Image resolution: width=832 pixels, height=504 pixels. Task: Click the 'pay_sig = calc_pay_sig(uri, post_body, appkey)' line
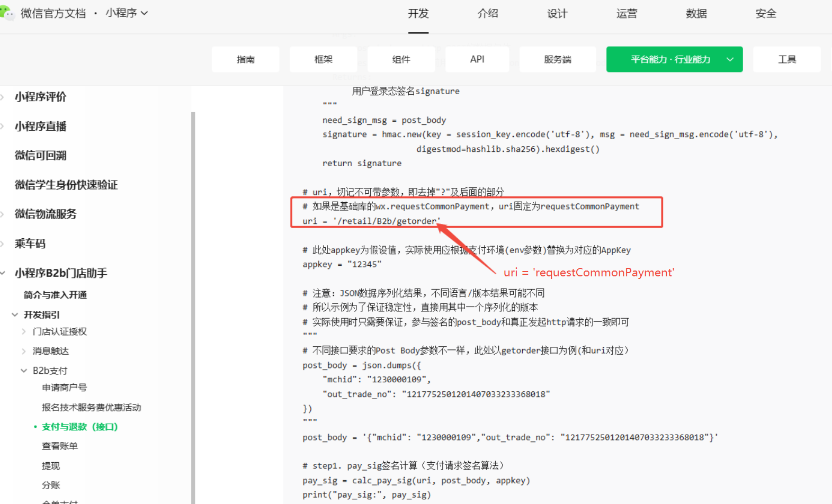tap(416, 480)
